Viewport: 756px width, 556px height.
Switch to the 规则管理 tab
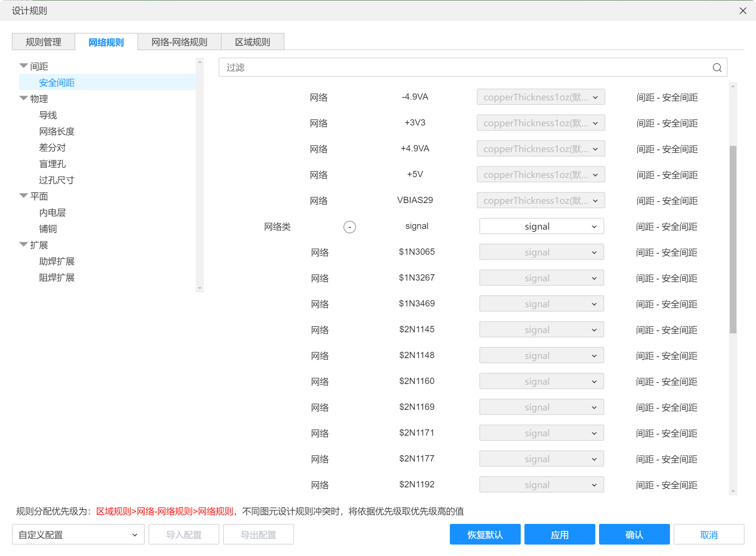44,42
